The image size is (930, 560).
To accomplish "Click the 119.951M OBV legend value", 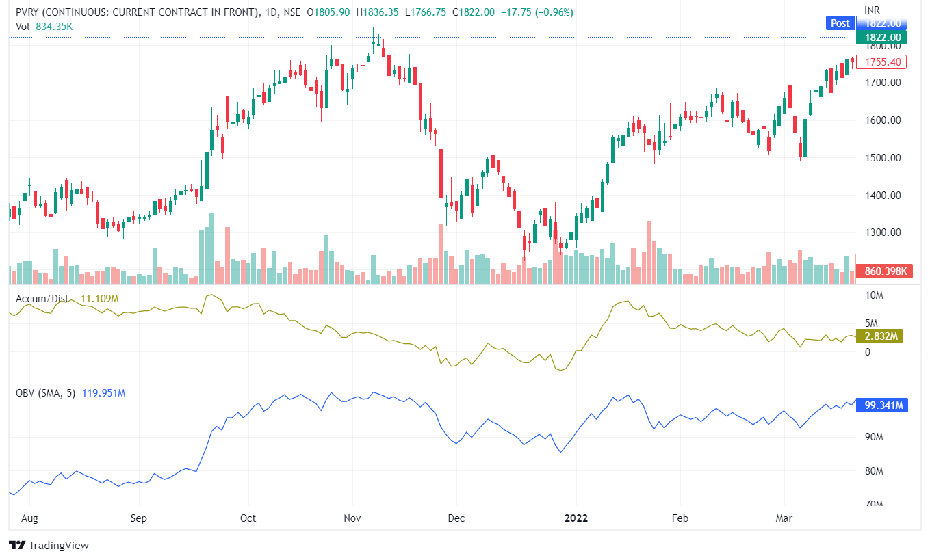I will click(103, 393).
